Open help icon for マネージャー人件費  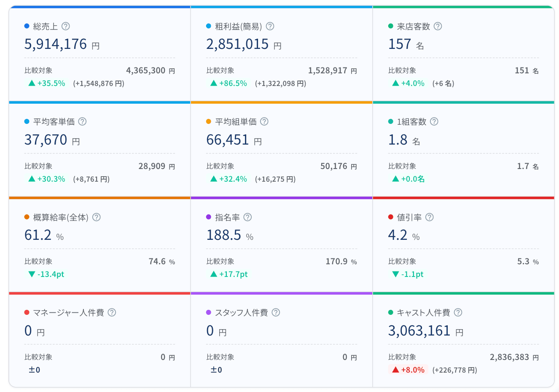[x=112, y=312]
